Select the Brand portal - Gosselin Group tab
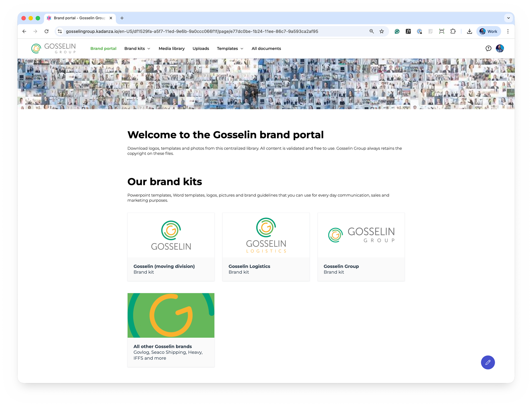This screenshot has width=532, height=406. tap(80, 18)
